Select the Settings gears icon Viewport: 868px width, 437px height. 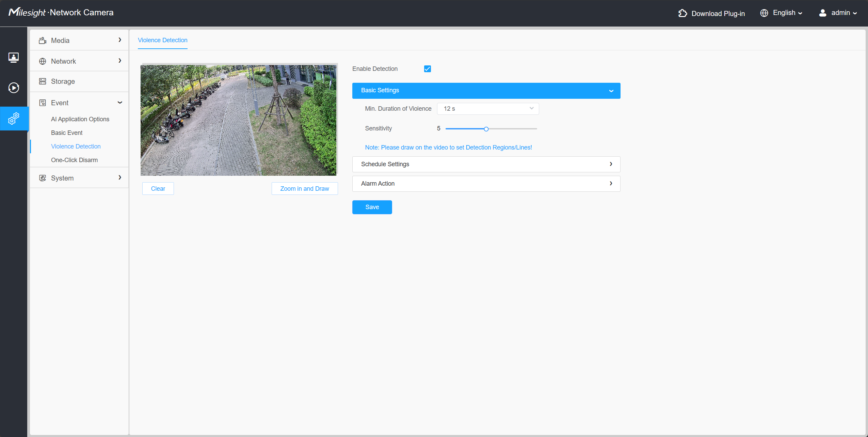tap(14, 119)
